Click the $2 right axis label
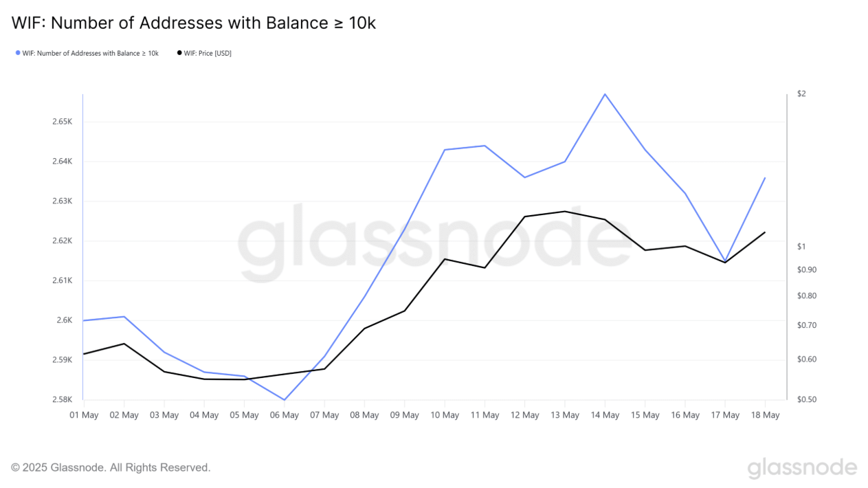The height and width of the screenshot is (488, 868). (x=801, y=93)
